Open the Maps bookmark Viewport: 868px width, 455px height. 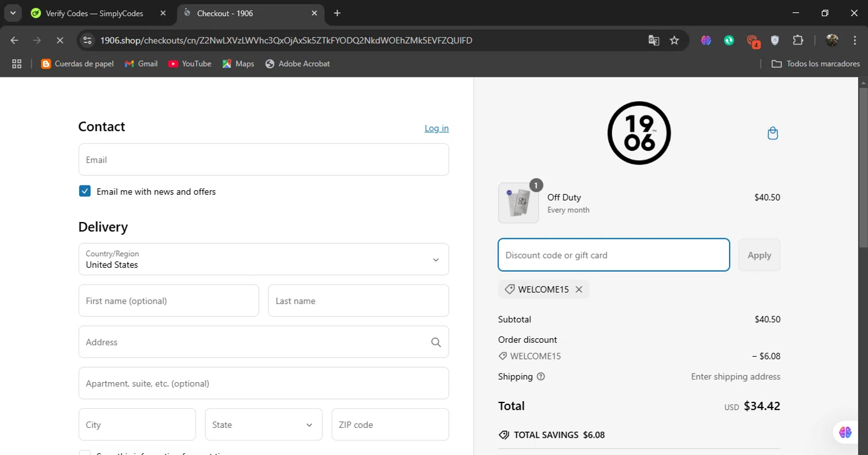pyautogui.click(x=238, y=64)
